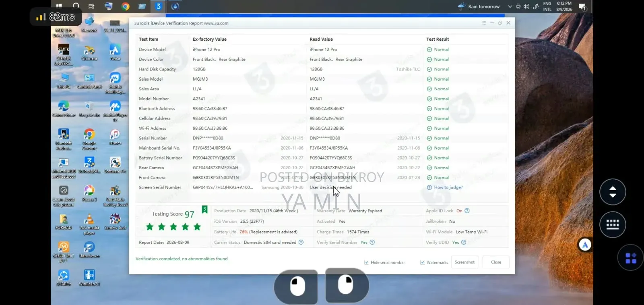Open Windows taskbar search
Viewport: 644px width, 305px height.
pyautogui.click(x=76, y=6)
